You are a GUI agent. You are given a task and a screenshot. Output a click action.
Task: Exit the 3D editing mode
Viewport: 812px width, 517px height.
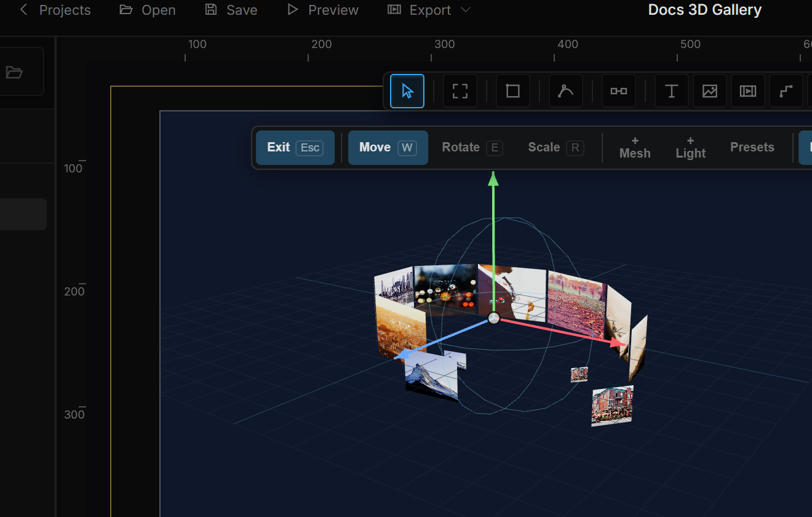click(x=295, y=148)
